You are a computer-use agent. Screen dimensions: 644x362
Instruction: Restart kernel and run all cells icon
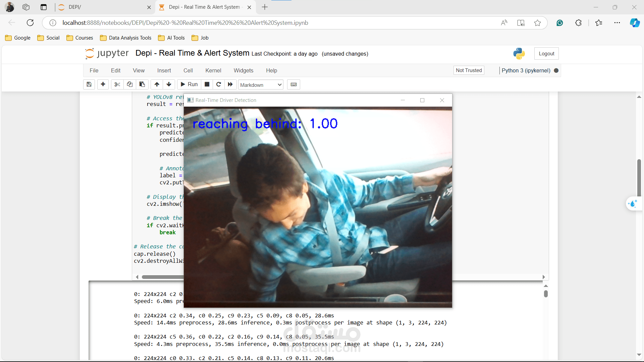tap(230, 84)
